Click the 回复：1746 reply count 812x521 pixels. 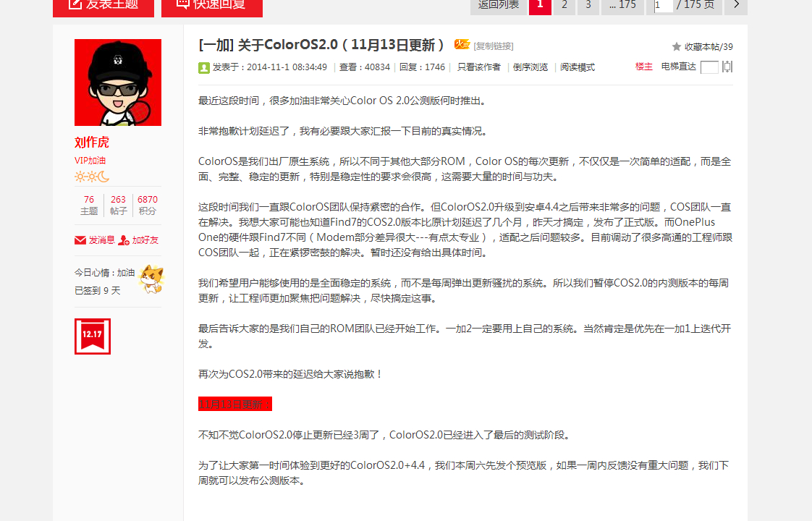422,67
